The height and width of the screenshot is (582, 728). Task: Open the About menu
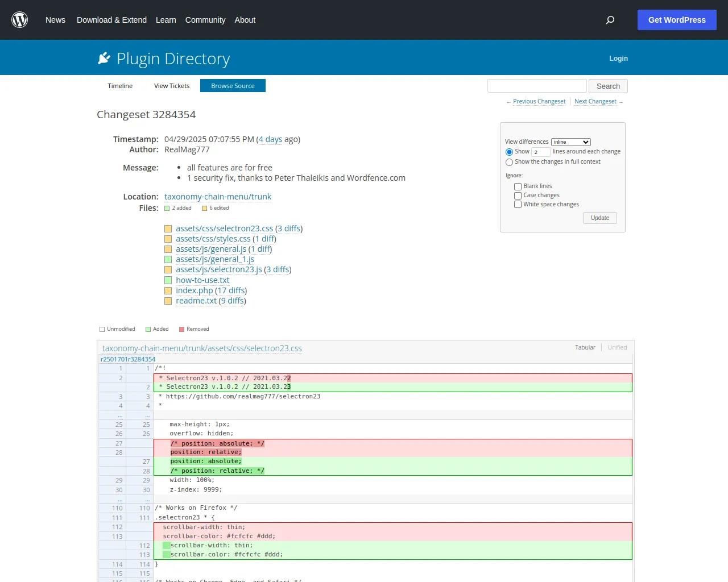click(245, 20)
